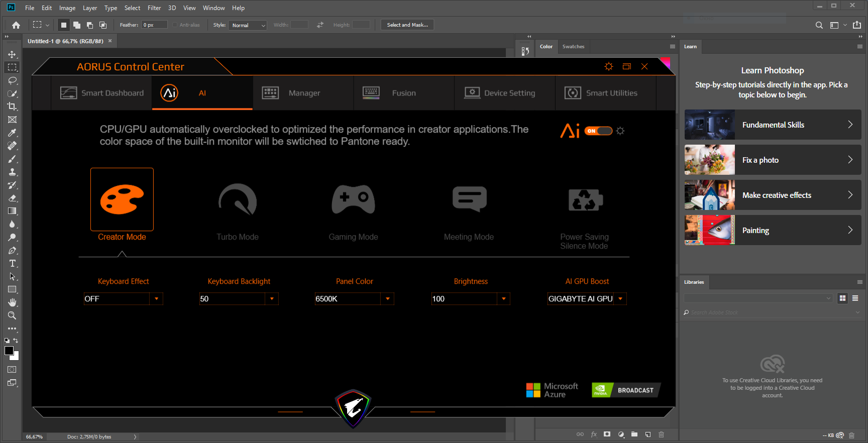Viewport: 868px width, 443px height.
Task: Toggle the AI on/off switch
Action: (x=598, y=131)
